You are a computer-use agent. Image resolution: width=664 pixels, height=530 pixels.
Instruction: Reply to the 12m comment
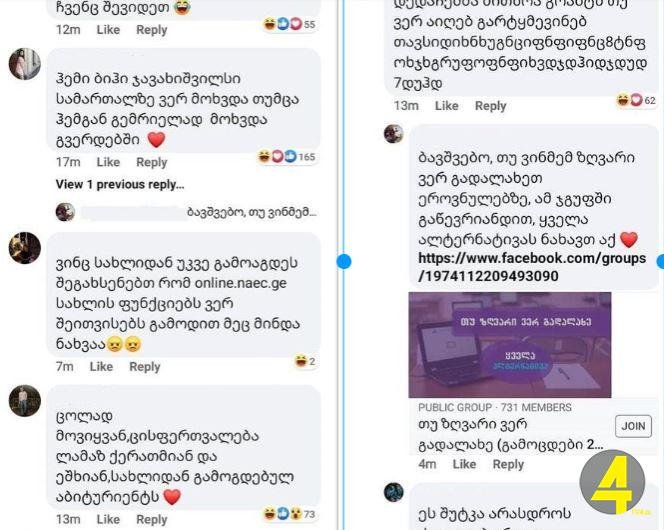(152, 30)
